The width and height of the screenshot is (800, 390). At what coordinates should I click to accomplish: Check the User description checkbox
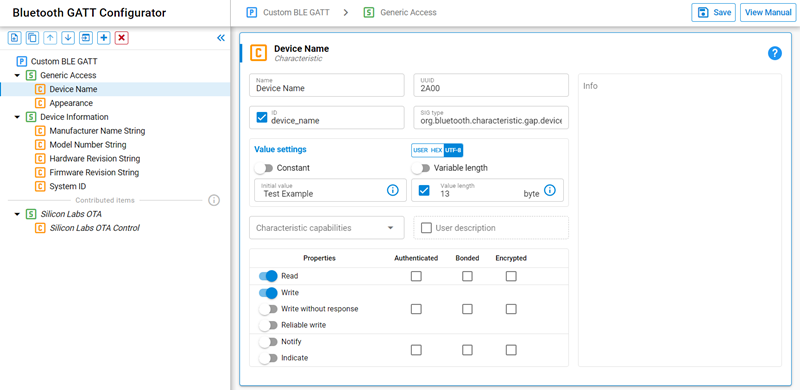click(426, 228)
